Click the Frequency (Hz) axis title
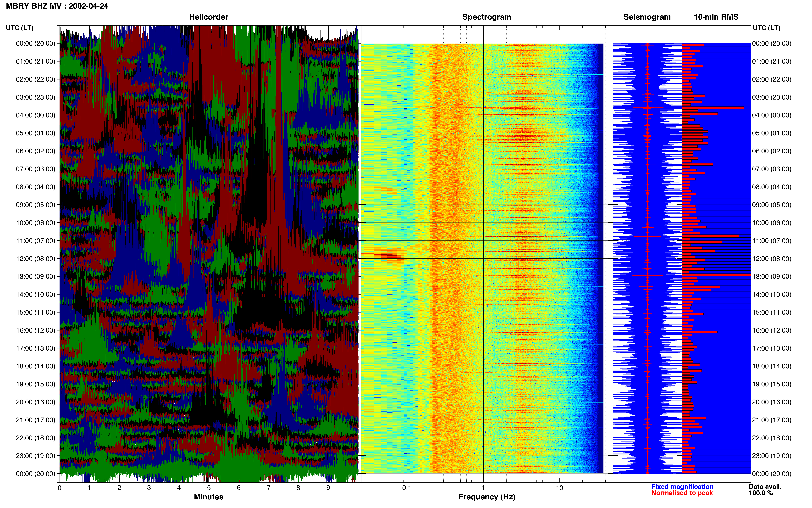 pyautogui.click(x=487, y=497)
